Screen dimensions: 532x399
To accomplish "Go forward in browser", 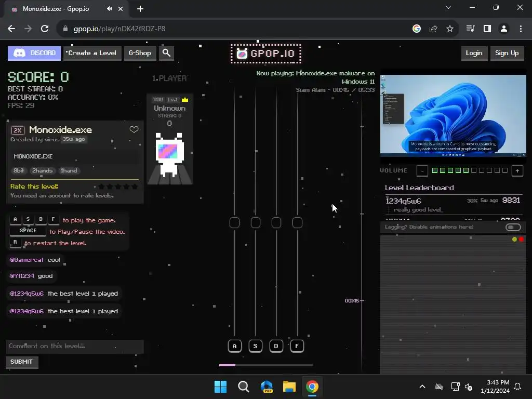I will (28, 29).
